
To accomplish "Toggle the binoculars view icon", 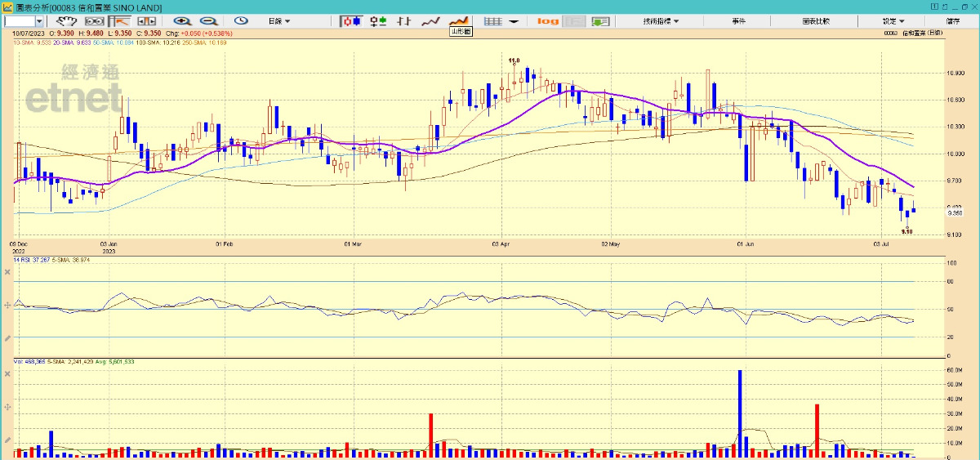I will pyautogui.click(x=94, y=20).
